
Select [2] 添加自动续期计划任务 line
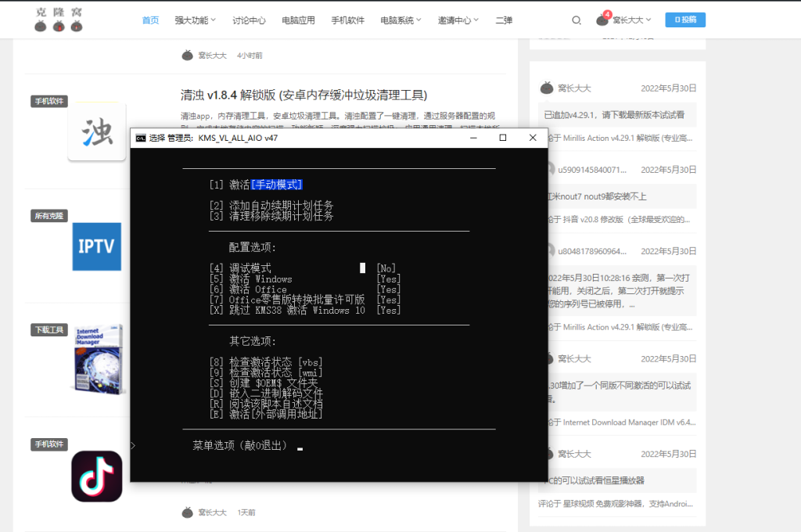click(x=271, y=206)
